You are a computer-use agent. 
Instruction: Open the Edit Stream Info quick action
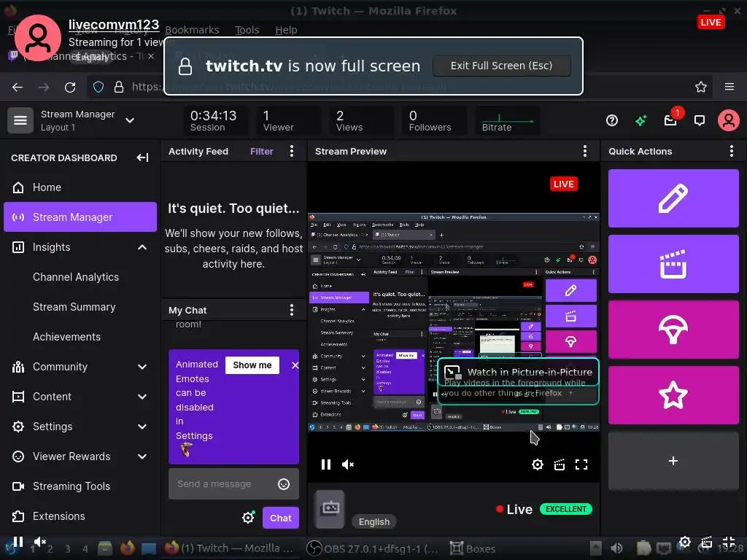[673, 198]
